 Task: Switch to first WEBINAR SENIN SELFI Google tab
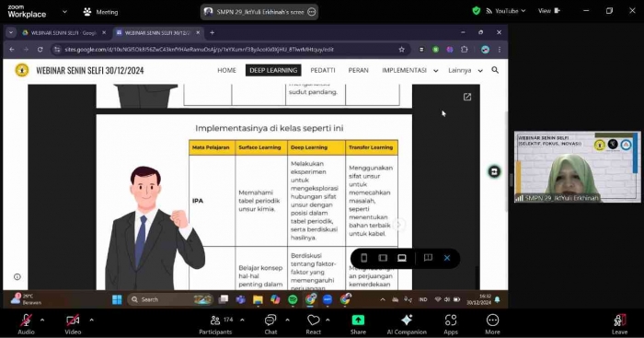pyautogui.click(x=63, y=32)
